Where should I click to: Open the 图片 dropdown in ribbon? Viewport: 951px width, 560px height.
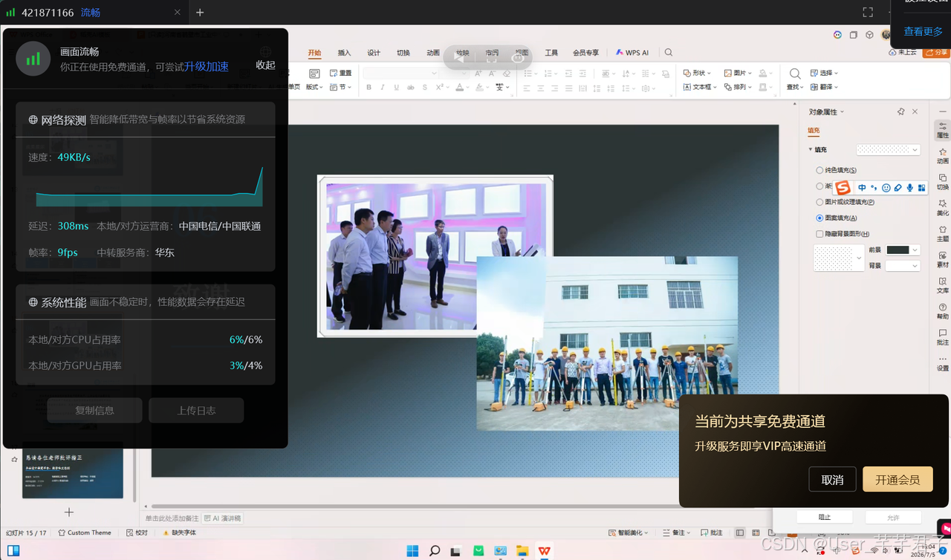tap(738, 73)
